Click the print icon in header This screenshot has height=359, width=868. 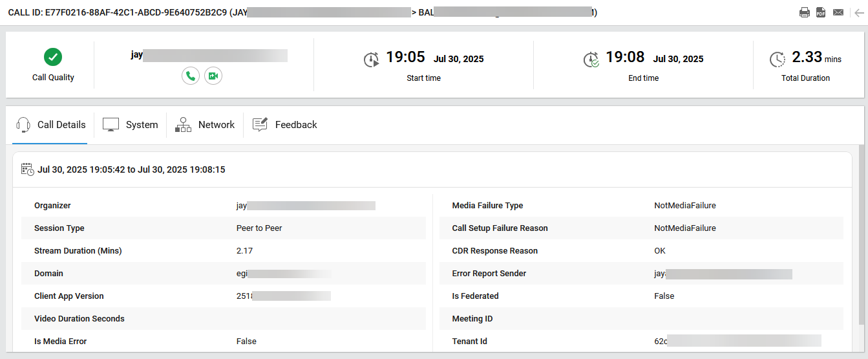(804, 12)
